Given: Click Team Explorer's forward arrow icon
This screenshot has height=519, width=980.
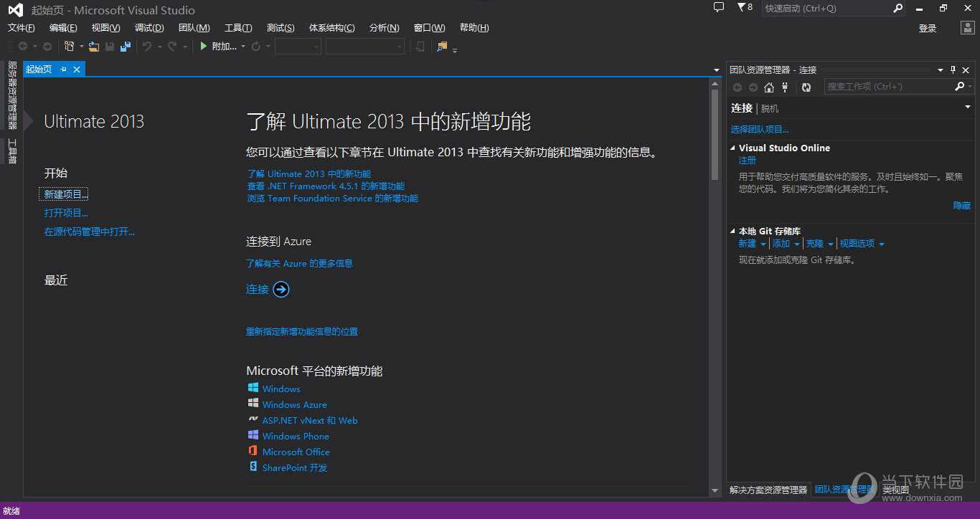Looking at the screenshot, I should point(753,87).
